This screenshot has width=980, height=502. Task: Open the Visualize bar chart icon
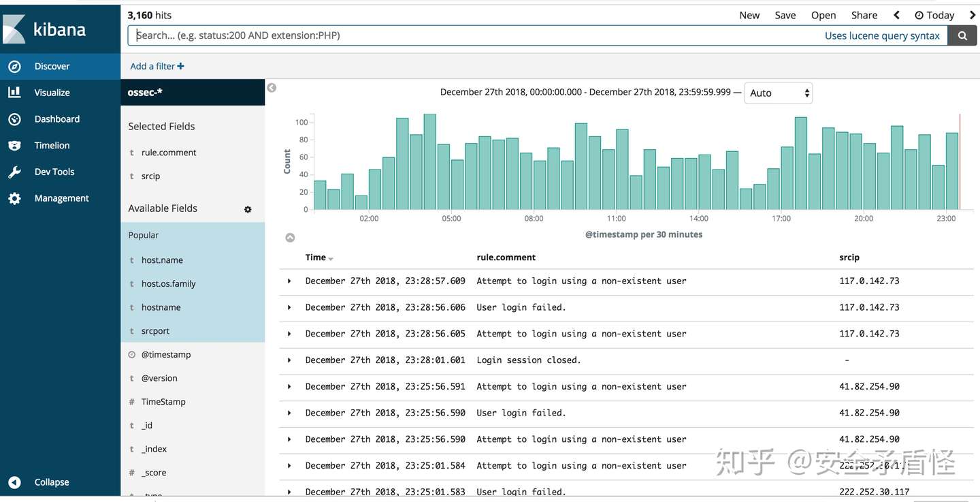(14, 93)
